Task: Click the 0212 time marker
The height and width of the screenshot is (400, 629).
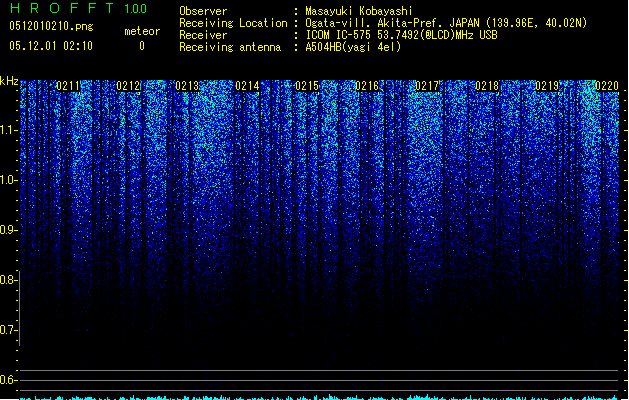Action: pos(128,86)
